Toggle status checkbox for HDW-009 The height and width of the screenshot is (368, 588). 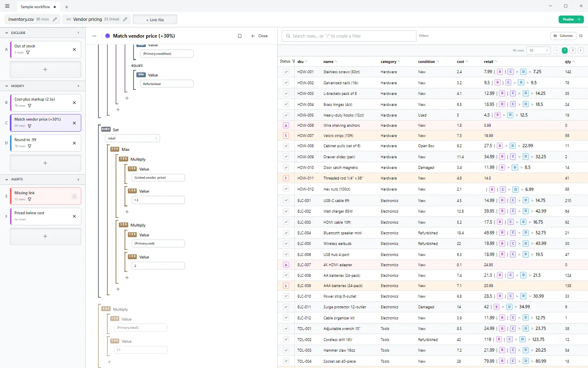[x=286, y=157]
